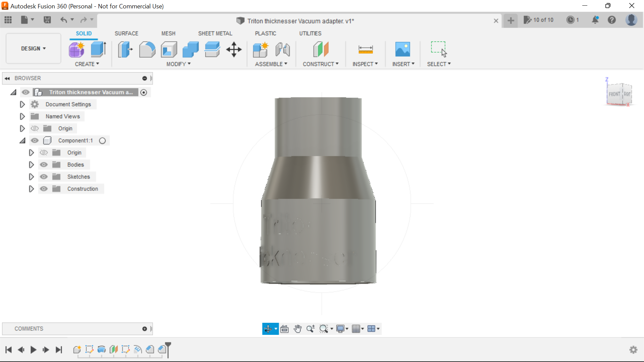Open the Measure tool under Inspect

366,49
